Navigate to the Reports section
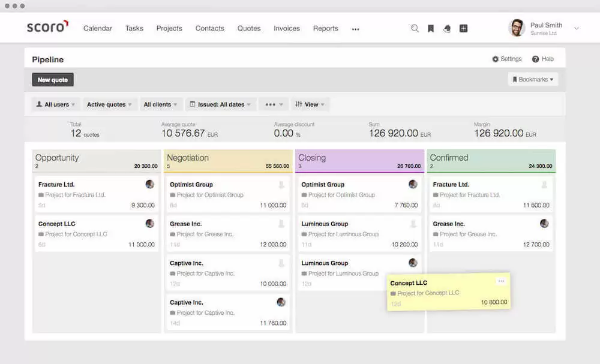The width and height of the screenshot is (600, 364). [325, 28]
